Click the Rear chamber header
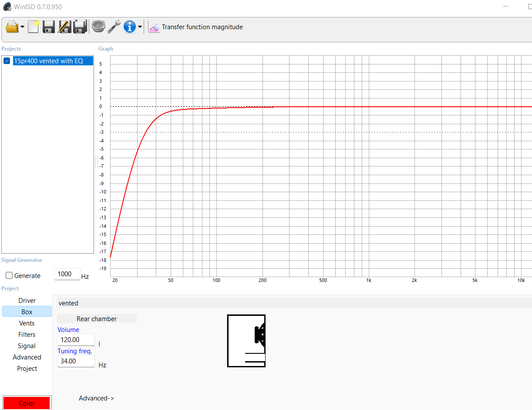The image size is (532, 410). [97, 319]
